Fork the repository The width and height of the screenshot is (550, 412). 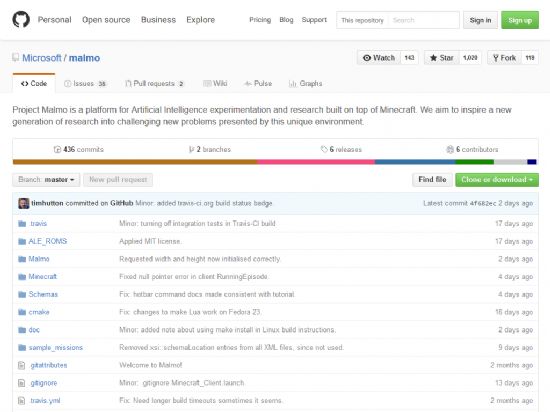pos(504,58)
